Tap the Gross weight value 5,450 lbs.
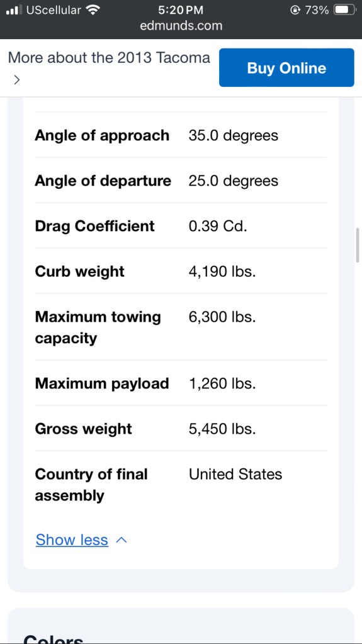Screen dimensions: 362x644 click(222, 429)
